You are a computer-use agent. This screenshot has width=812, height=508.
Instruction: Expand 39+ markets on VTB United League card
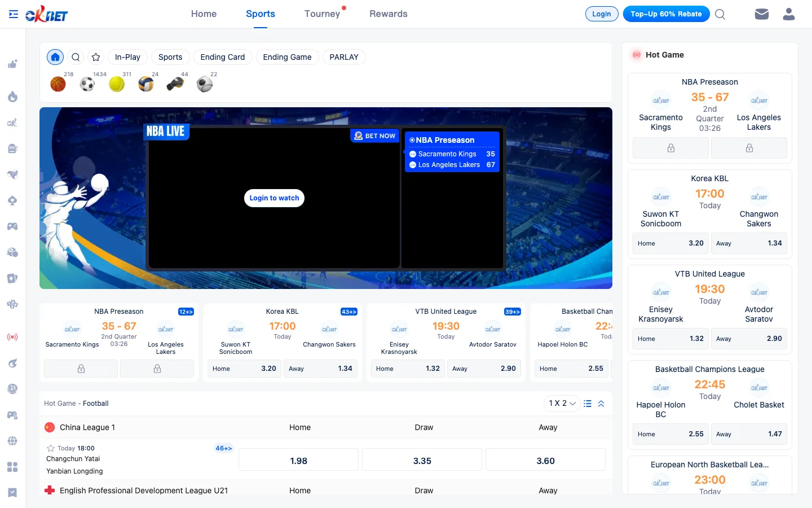click(x=513, y=312)
